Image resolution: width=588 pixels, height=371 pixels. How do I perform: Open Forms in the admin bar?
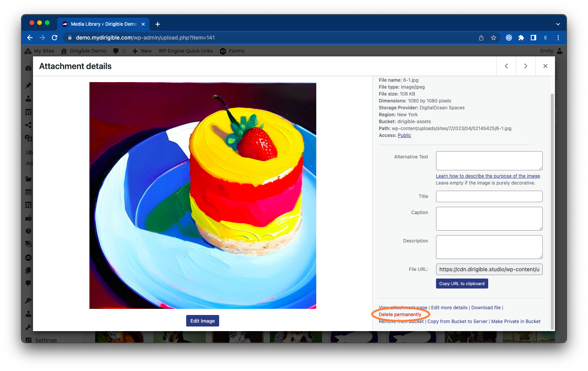pos(232,51)
